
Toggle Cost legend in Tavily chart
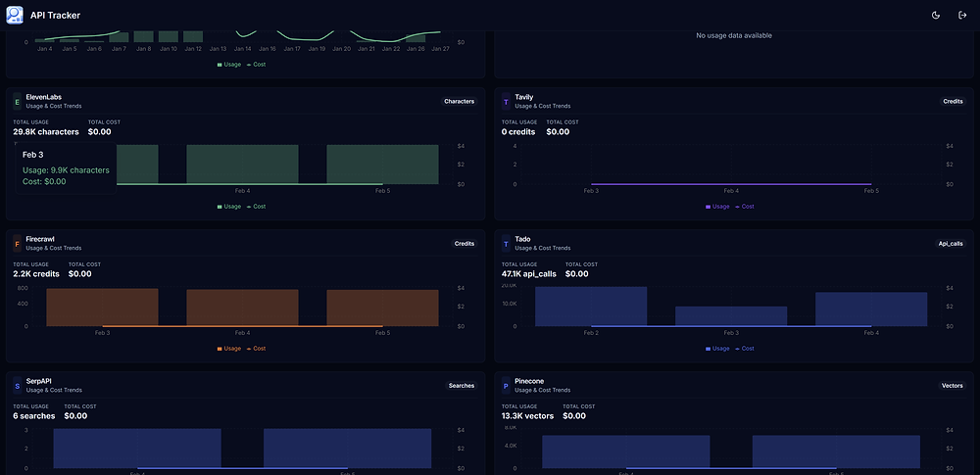745,207
